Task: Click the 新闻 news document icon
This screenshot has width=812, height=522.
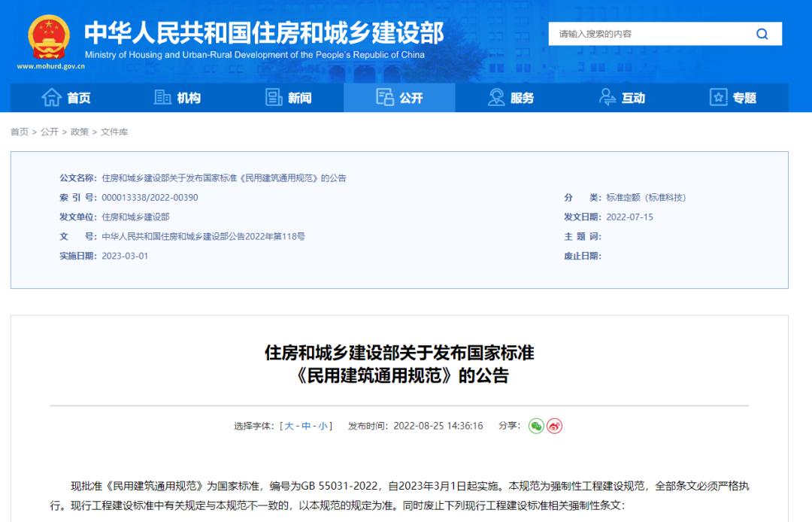Action: point(274,98)
